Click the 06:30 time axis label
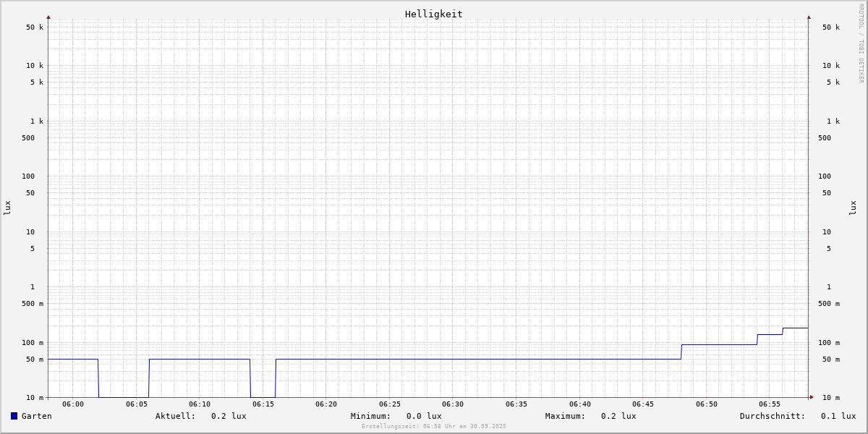This screenshot has height=434, width=868. click(x=453, y=404)
